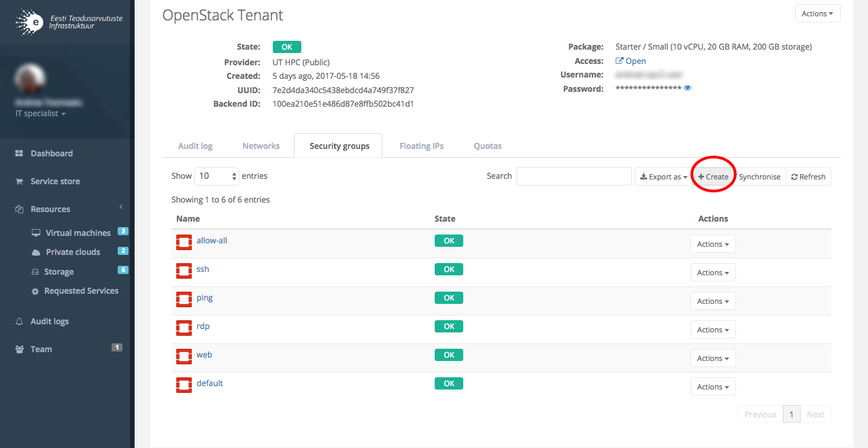Click the Dashboard grid icon

point(19,154)
